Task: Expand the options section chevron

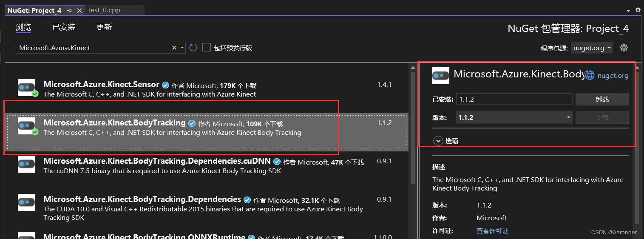Action: [438, 141]
